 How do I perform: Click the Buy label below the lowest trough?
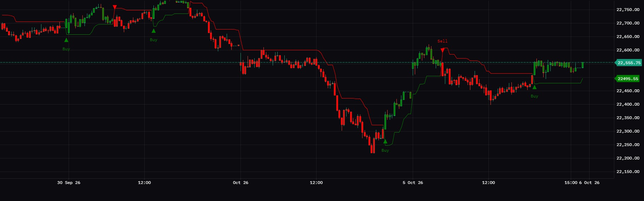pos(385,150)
